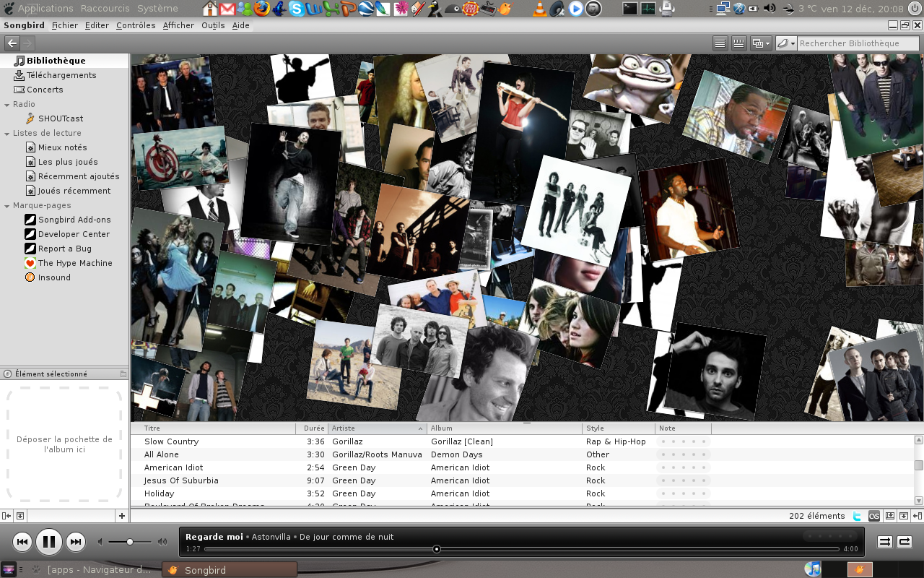The image size is (924, 578).
Task: Open the Editer menu
Action: tap(97, 25)
